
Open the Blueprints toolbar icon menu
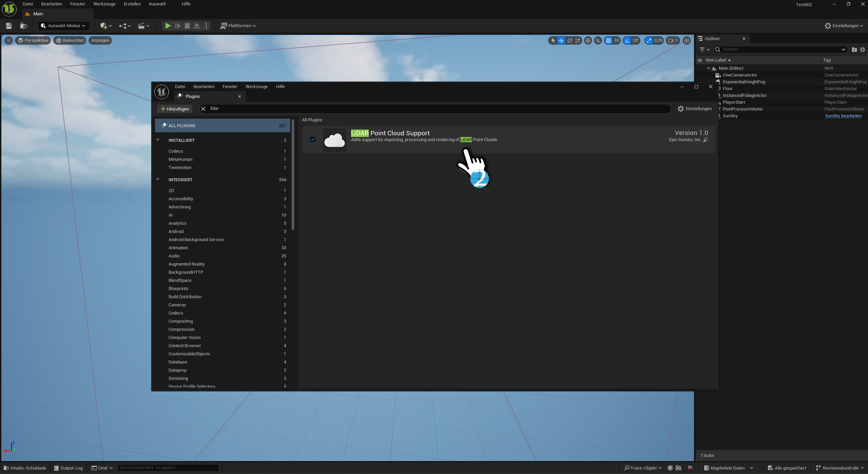point(125,26)
